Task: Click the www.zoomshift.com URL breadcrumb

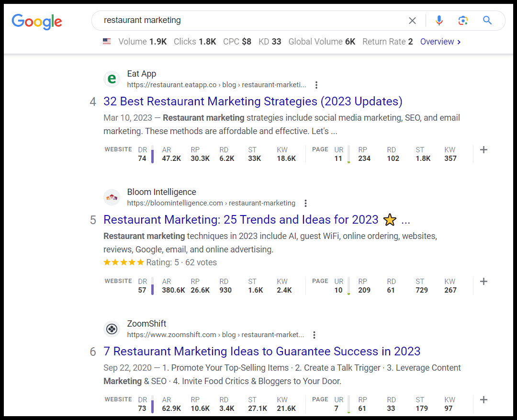Action: 215,335
